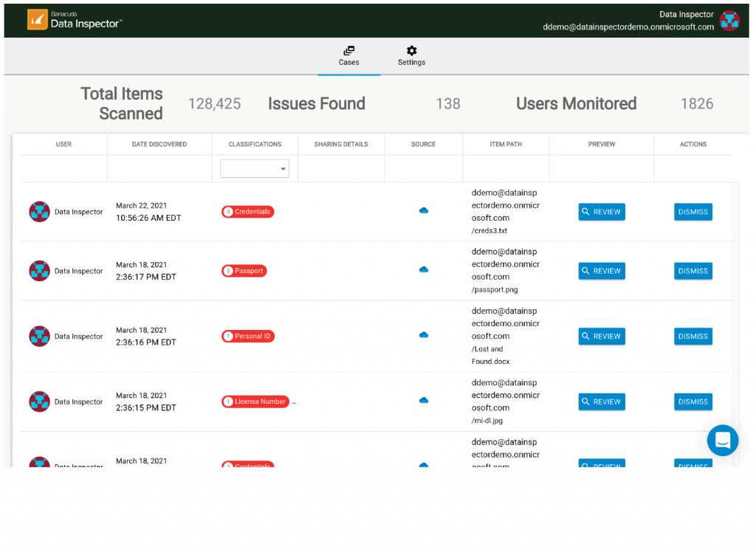This screenshot has height=558, width=756.
Task: Review the creds3.txt case
Action: pos(601,212)
